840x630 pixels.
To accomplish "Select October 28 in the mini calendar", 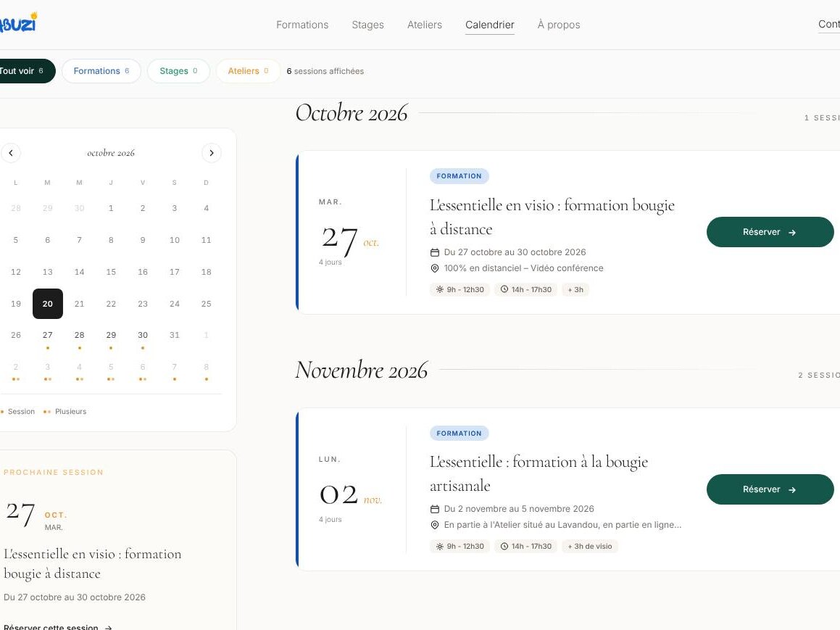I will click(79, 336).
